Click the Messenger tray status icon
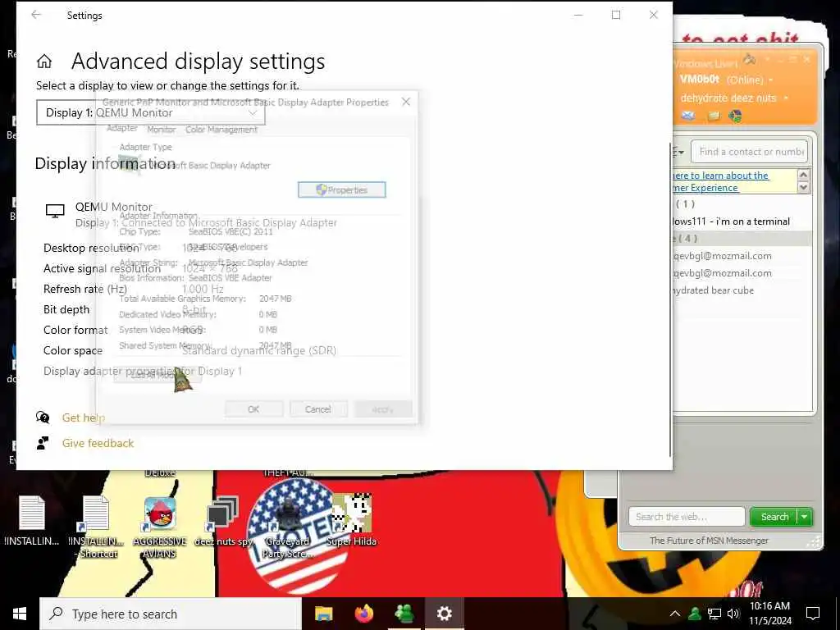The image size is (840, 630). point(695,614)
